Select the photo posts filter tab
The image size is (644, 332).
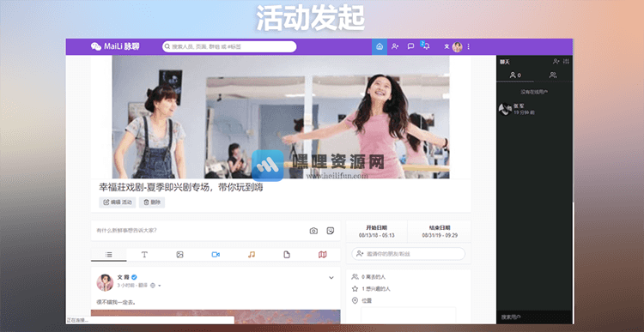click(180, 255)
